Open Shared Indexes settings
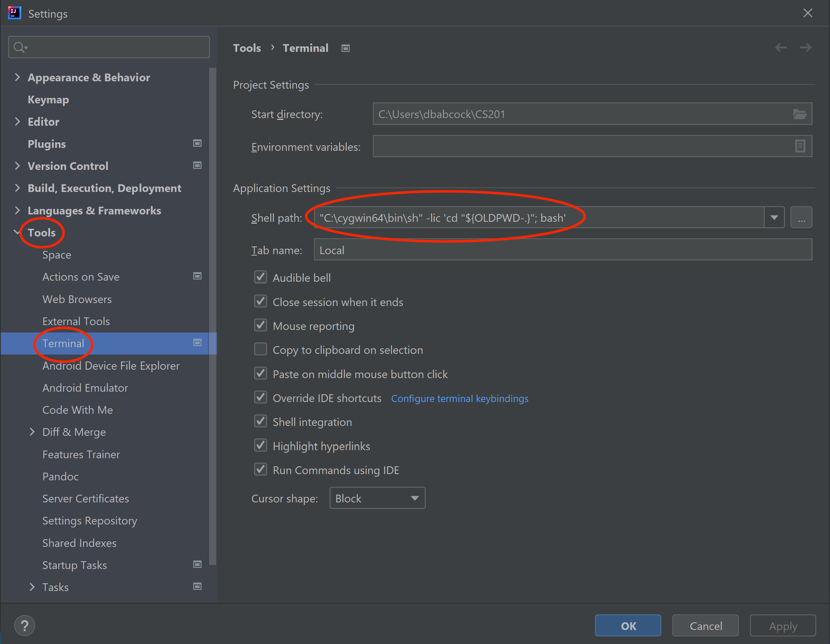The width and height of the screenshot is (830, 644). click(80, 543)
